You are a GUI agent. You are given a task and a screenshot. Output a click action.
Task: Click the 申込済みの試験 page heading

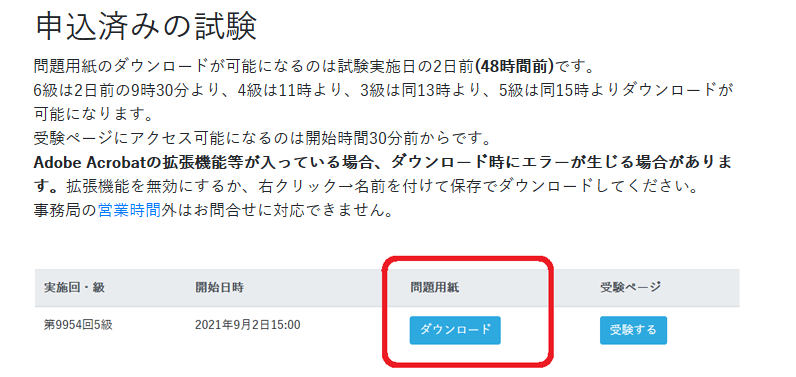[146, 26]
